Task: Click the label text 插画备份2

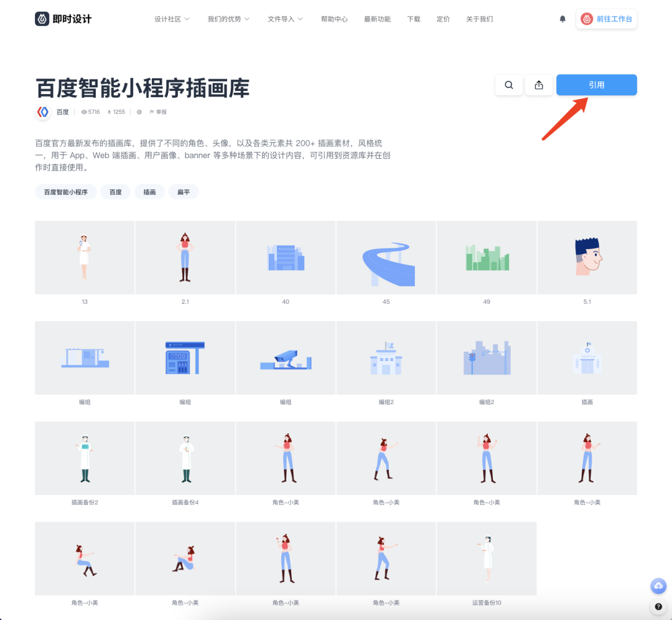Action: coord(85,502)
